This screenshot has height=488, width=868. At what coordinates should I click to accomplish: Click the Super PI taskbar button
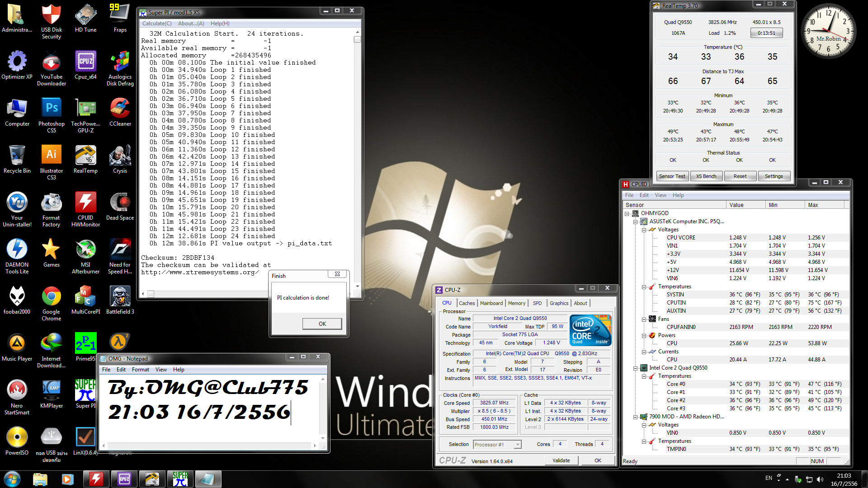click(x=180, y=479)
